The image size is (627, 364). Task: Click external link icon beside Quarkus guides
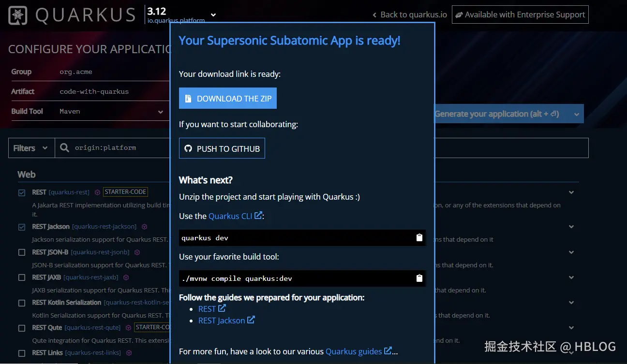pos(388,351)
